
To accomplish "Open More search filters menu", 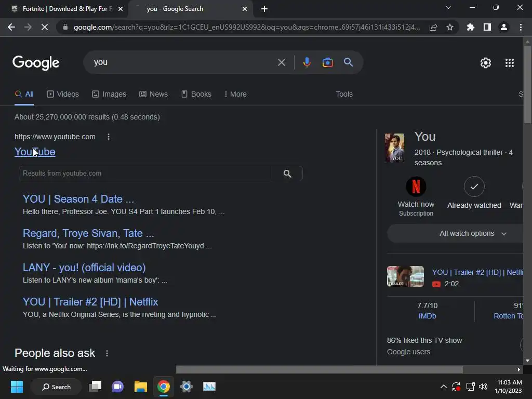I will click(235, 94).
